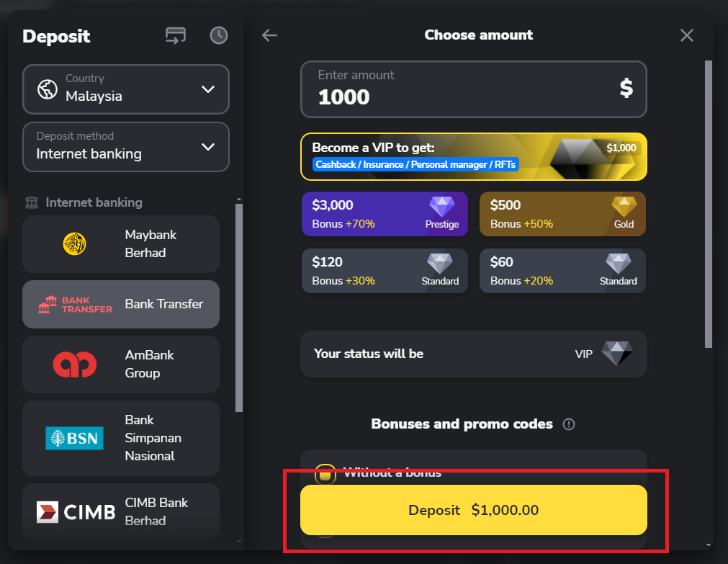
Task: Close the deposit dialog with X
Action: point(687,35)
